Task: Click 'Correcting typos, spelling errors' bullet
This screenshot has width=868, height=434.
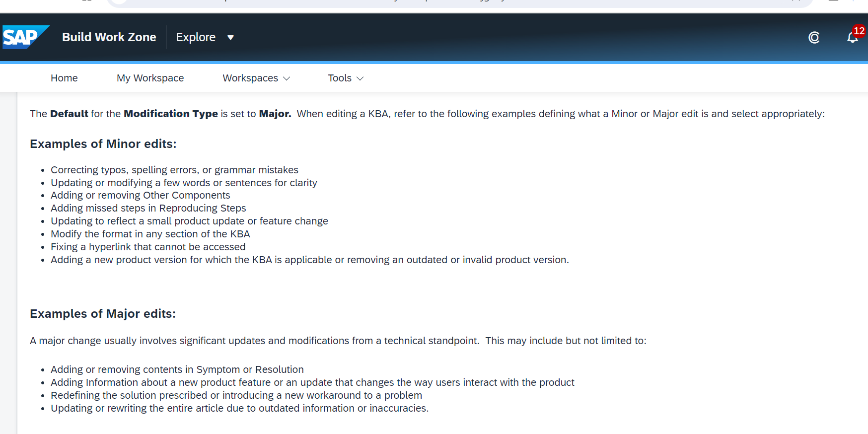Action: tap(174, 170)
